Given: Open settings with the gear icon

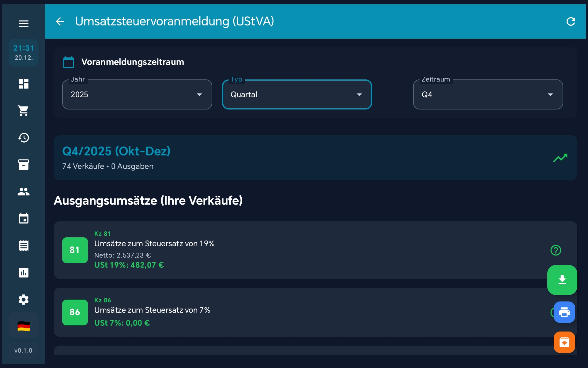Looking at the screenshot, I should point(24,300).
